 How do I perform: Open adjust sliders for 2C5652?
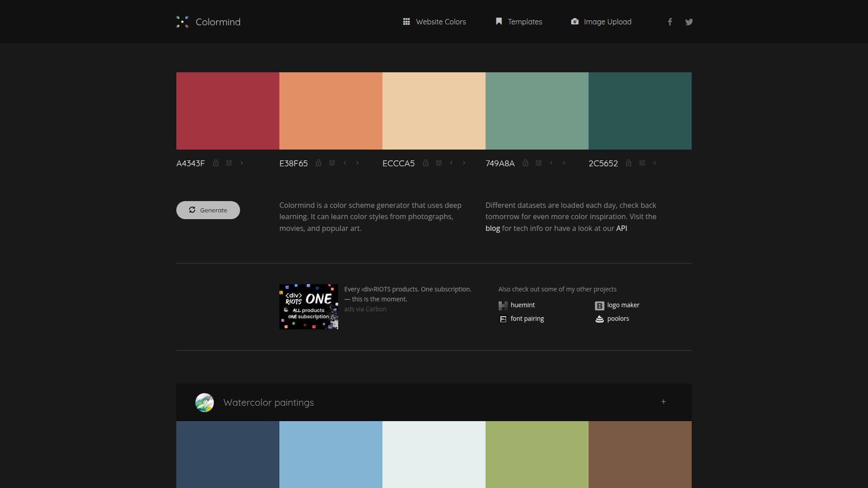point(642,163)
